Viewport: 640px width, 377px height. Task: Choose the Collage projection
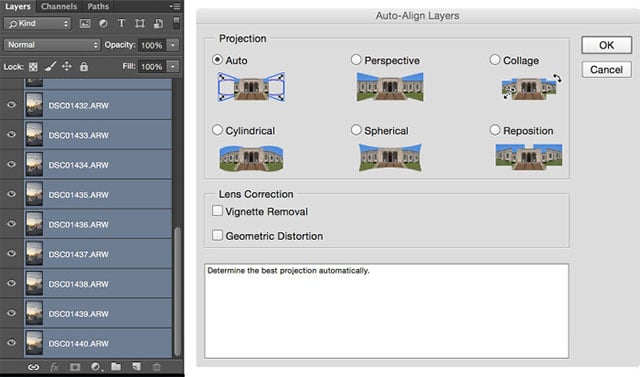pyautogui.click(x=495, y=60)
